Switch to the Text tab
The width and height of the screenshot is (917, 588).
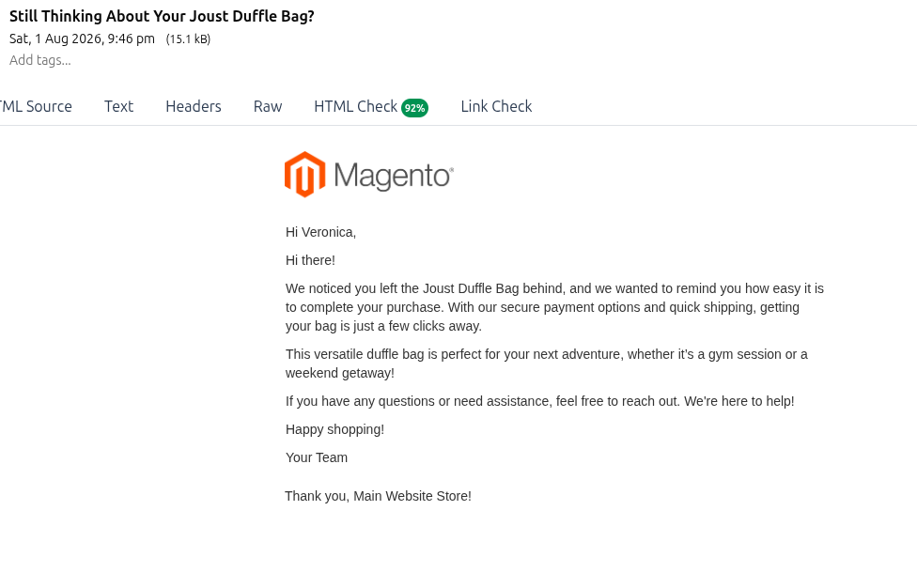118,106
